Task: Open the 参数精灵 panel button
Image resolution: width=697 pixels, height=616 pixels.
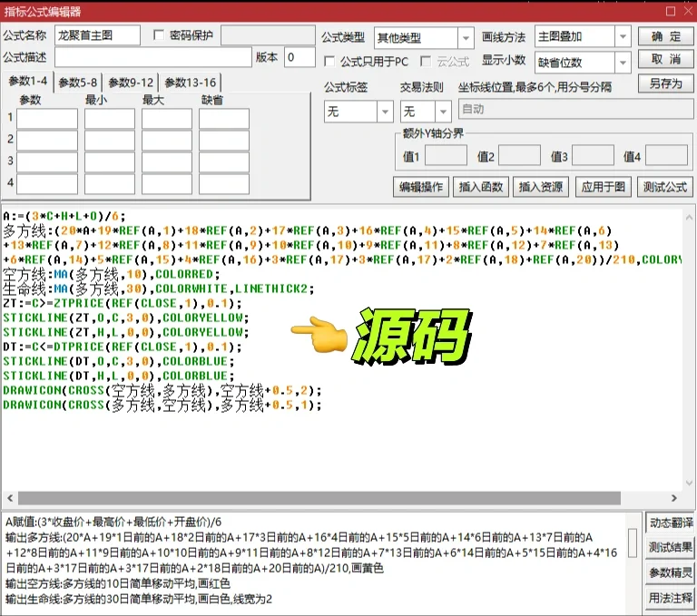Action: [x=671, y=572]
